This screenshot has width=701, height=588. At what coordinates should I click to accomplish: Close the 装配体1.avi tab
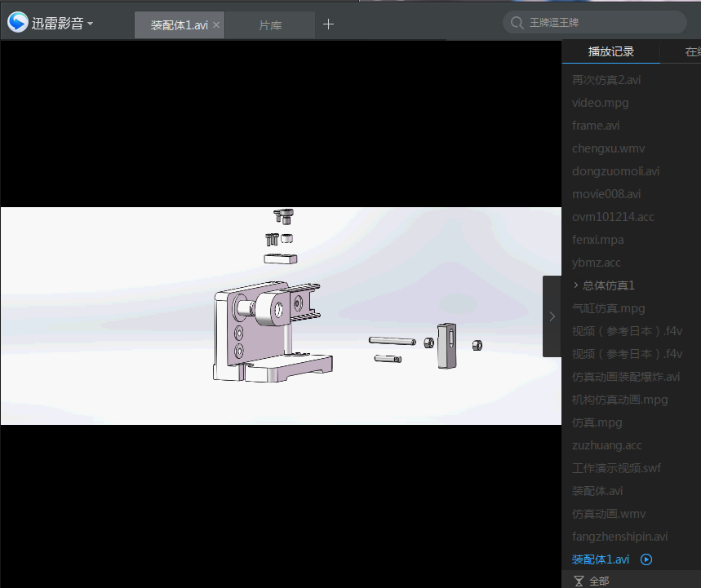click(216, 25)
